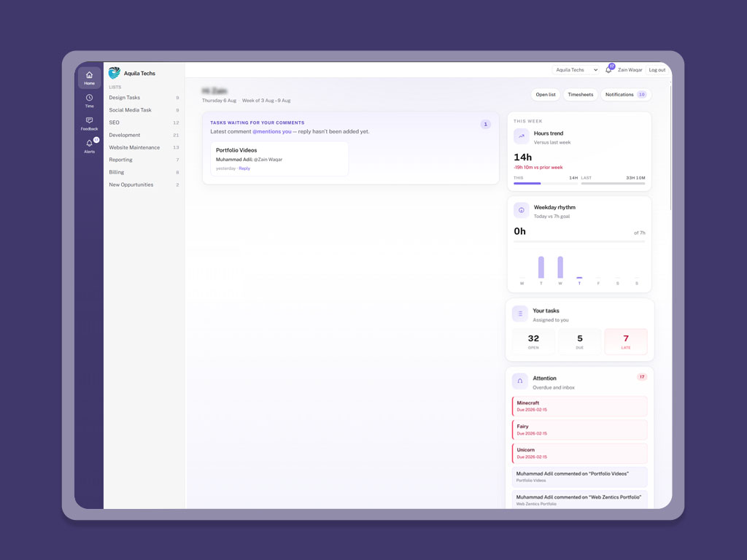Click the Wednesday bar in Weekday rhythm
747x560 pixels.
pyautogui.click(x=560, y=267)
